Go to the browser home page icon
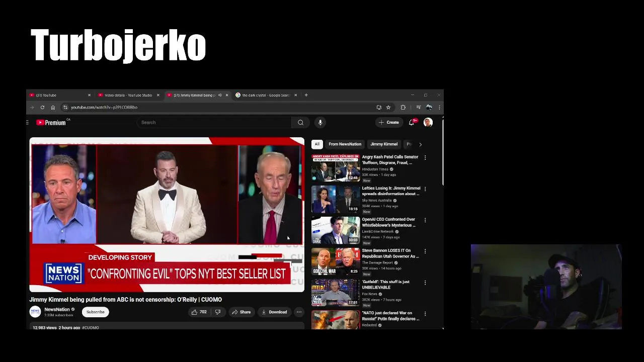 53,107
